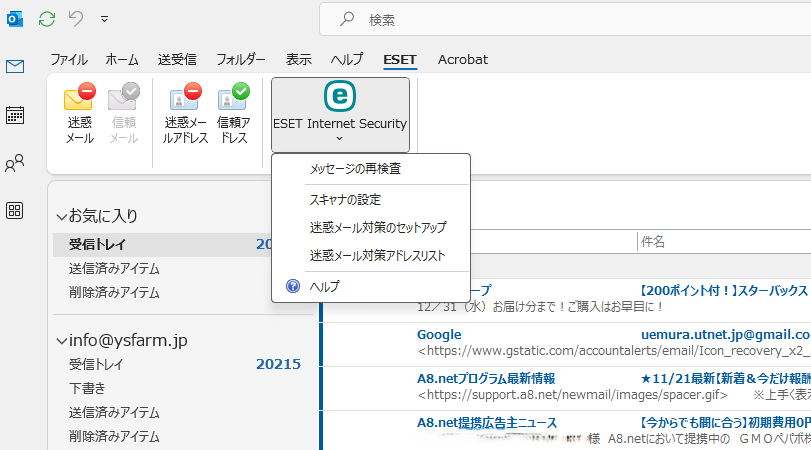The height and width of the screenshot is (450, 811).
Task: Choose スキャナの設定 menu entry
Action: 345,199
